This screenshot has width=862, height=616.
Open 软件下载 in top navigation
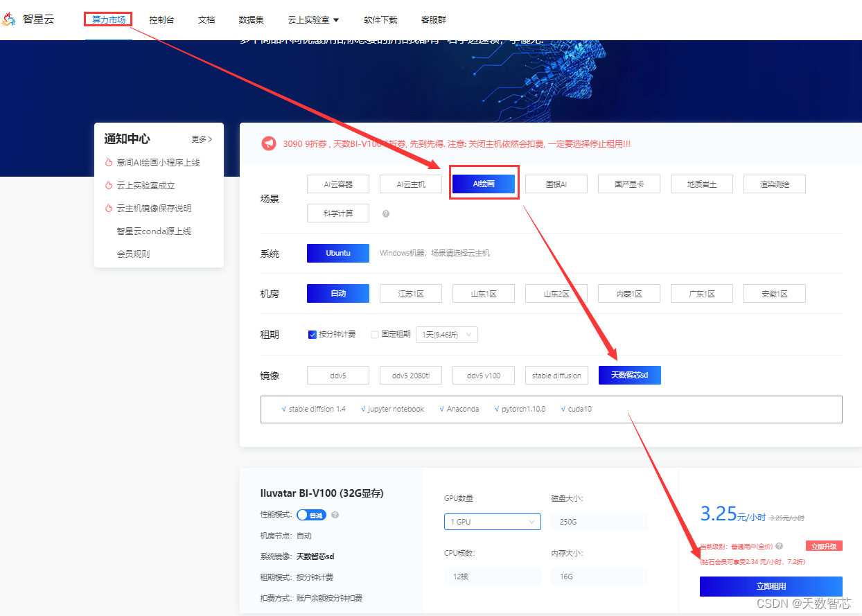point(380,20)
